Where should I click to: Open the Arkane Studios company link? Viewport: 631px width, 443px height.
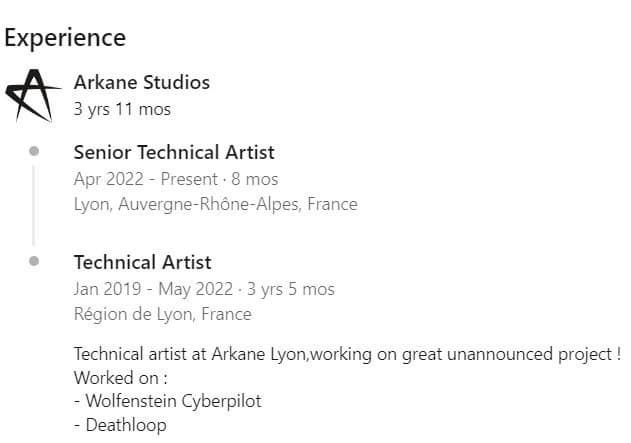pyautogui.click(x=141, y=83)
